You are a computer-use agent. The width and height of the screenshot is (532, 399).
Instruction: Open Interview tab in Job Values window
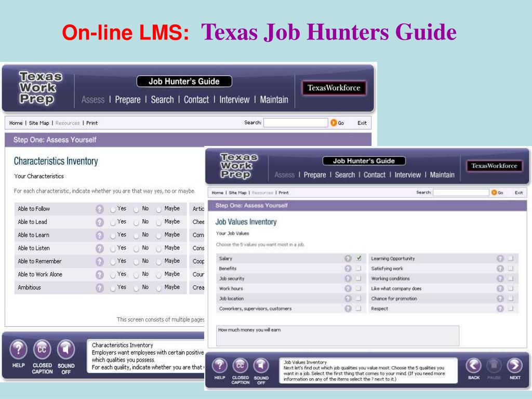click(x=407, y=175)
